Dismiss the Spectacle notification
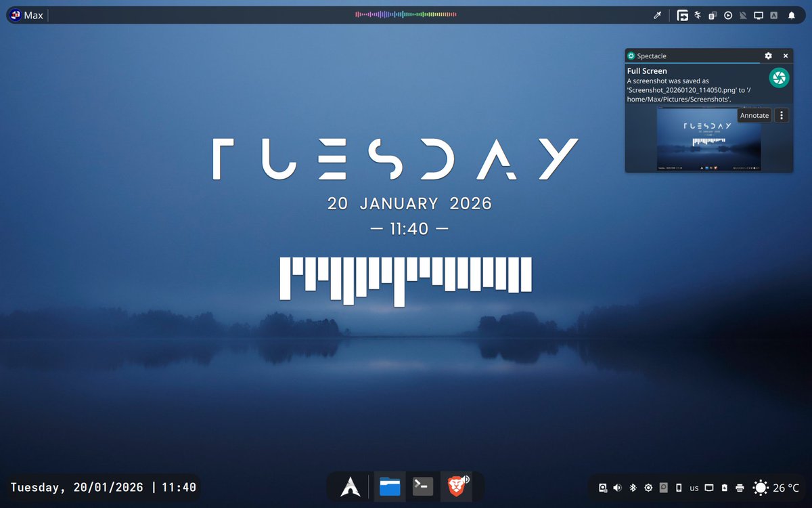This screenshot has width=812, height=508. [x=786, y=56]
